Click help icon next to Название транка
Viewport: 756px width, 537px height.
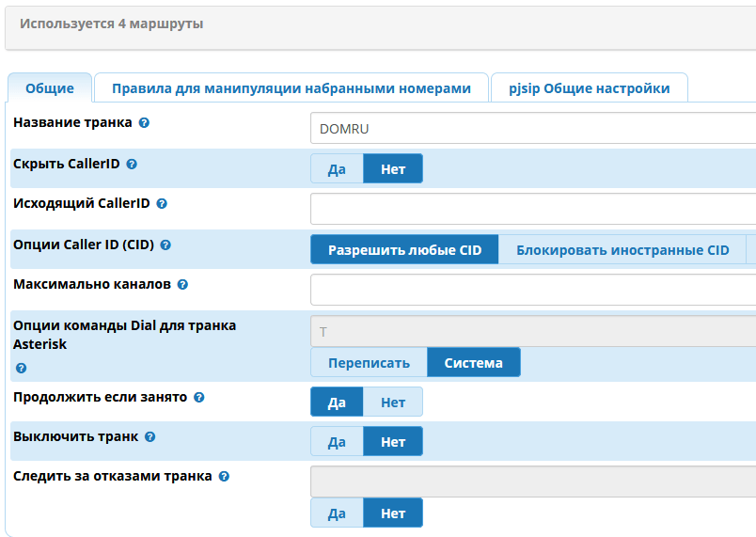(x=144, y=123)
